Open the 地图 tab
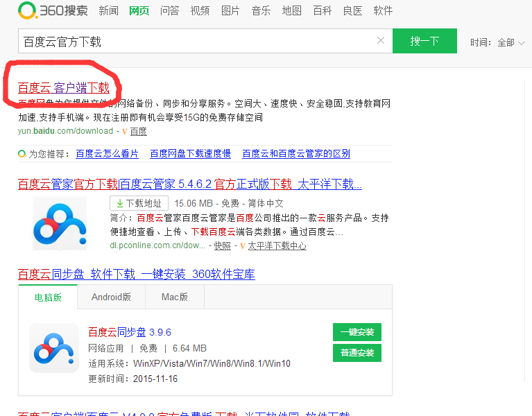This screenshot has height=416, width=532. point(291,11)
